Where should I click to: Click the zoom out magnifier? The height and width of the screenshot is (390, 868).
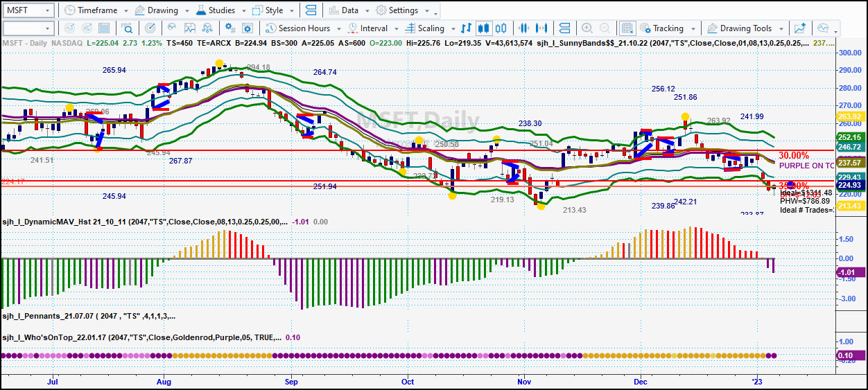click(605, 28)
